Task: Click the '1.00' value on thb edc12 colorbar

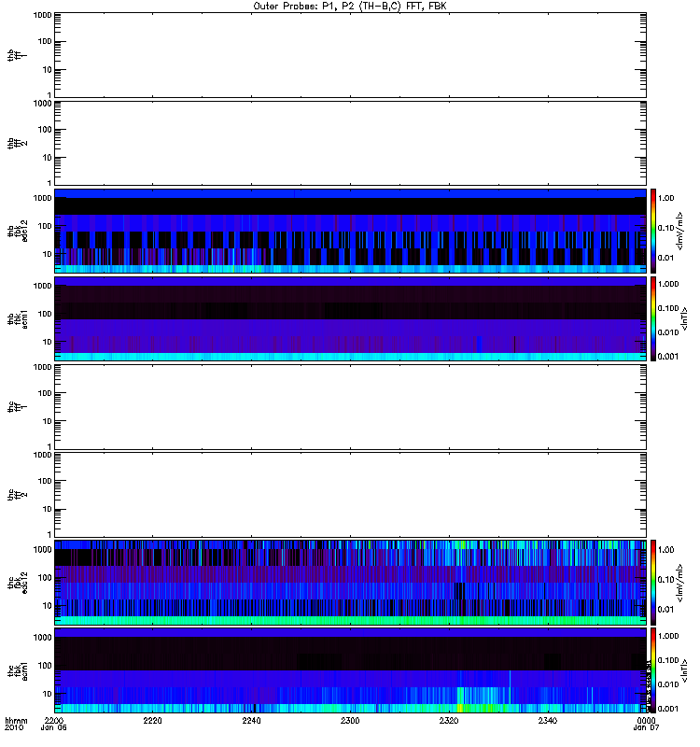Action: (665, 198)
